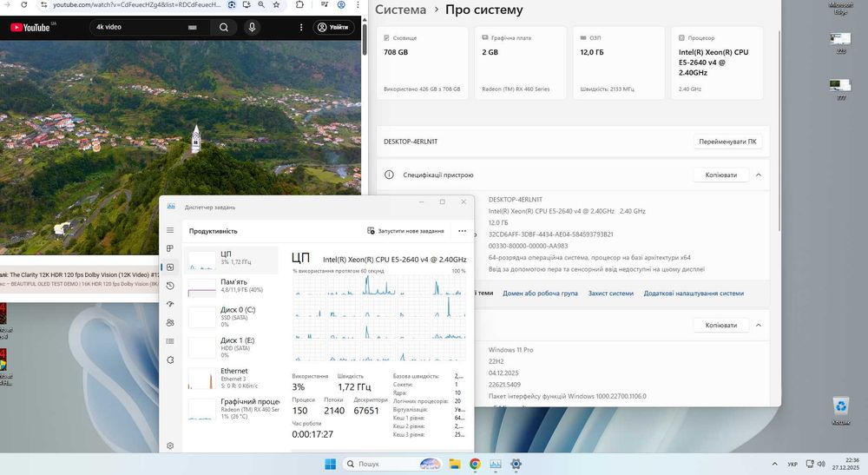Open the Services icon in Task Manager
Image resolution: width=868 pixels, height=475 pixels.
[x=170, y=360]
